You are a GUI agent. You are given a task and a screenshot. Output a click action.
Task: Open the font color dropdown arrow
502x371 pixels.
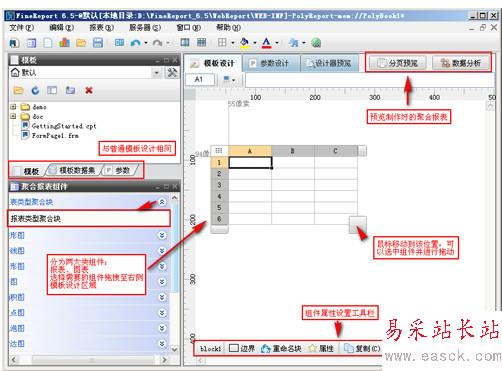[x=277, y=43]
